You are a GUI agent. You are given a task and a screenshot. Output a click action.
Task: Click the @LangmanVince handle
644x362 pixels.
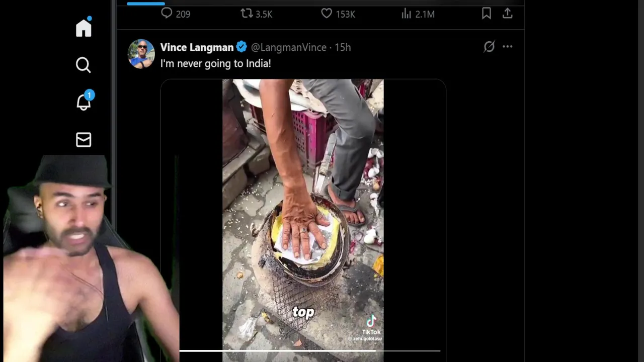pyautogui.click(x=289, y=47)
